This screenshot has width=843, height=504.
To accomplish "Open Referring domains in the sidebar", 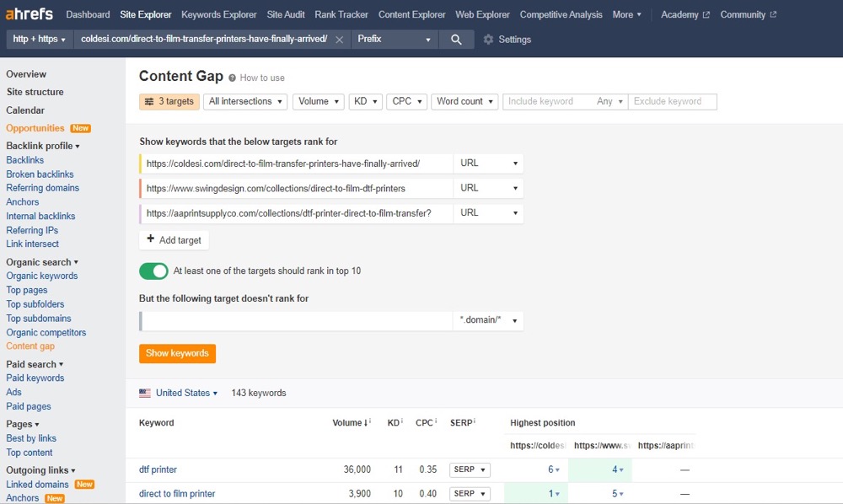I will (42, 187).
